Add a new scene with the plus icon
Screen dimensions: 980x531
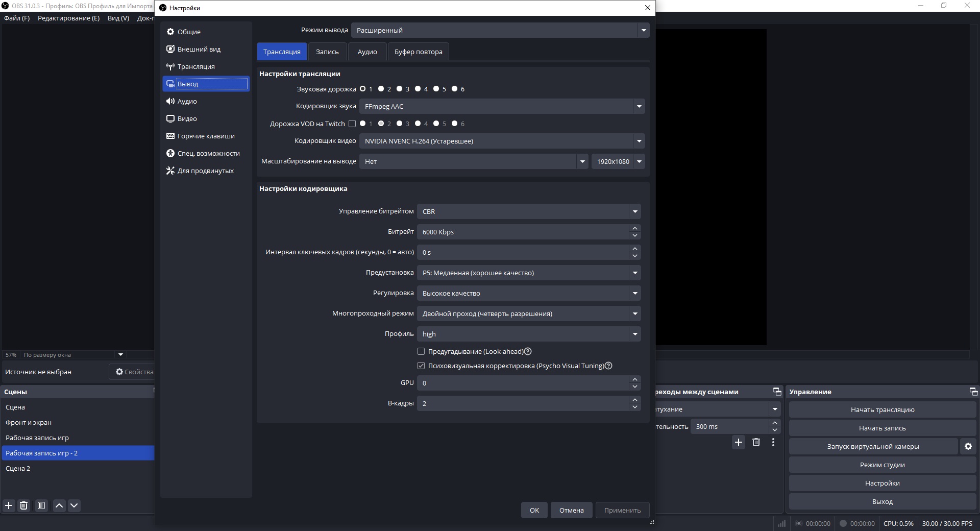(9, 505)
